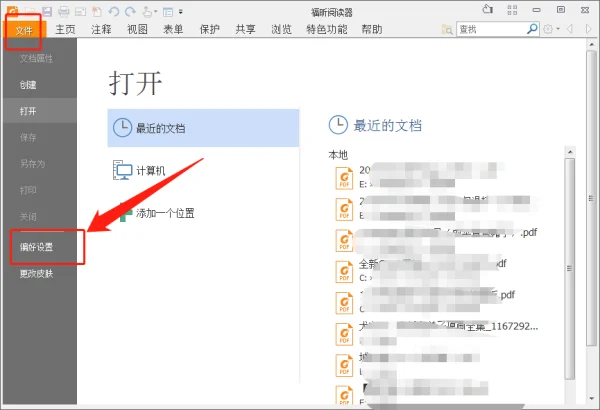Switch to the 特色功能 Features tab
Image resolution: width=600 pixels, height=410 pixels.
point(327,29)
